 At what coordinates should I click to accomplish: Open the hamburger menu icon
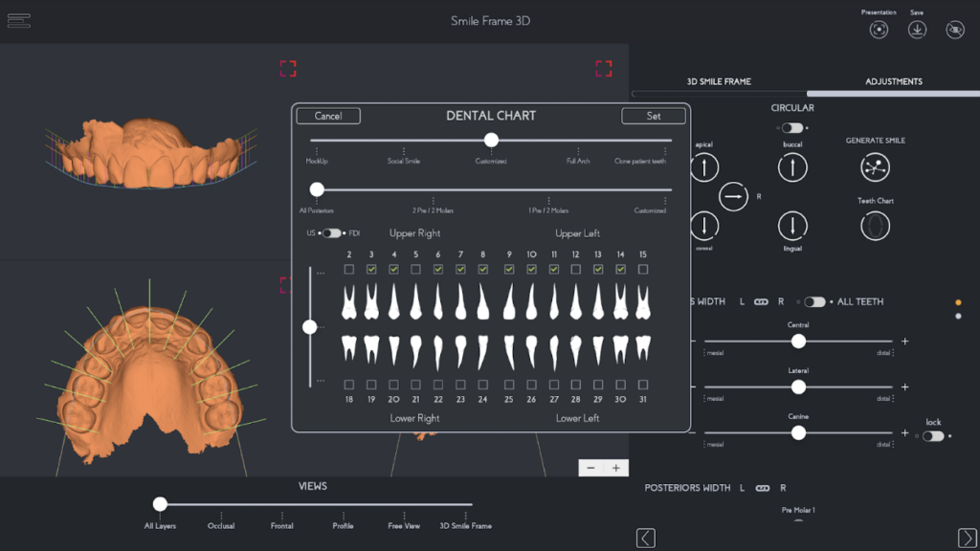tap(19, 21)
